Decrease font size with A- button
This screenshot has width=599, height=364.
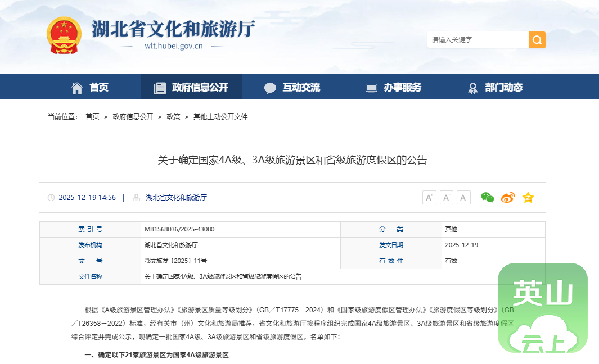pyautogui.click(x=447, y=198)
